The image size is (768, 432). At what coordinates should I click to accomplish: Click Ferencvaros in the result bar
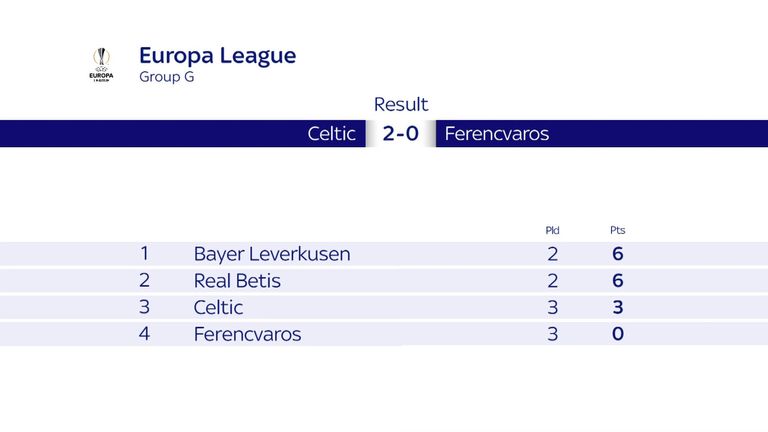pos(497,134)
